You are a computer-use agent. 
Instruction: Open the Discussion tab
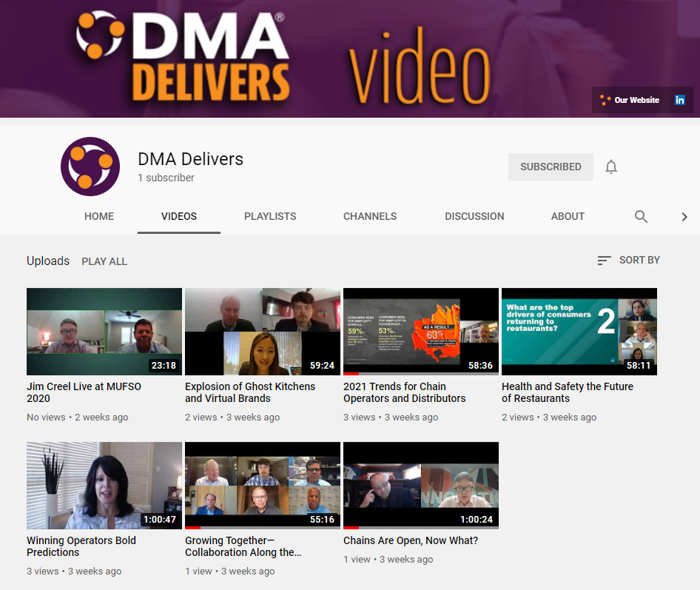coord(474,217)
